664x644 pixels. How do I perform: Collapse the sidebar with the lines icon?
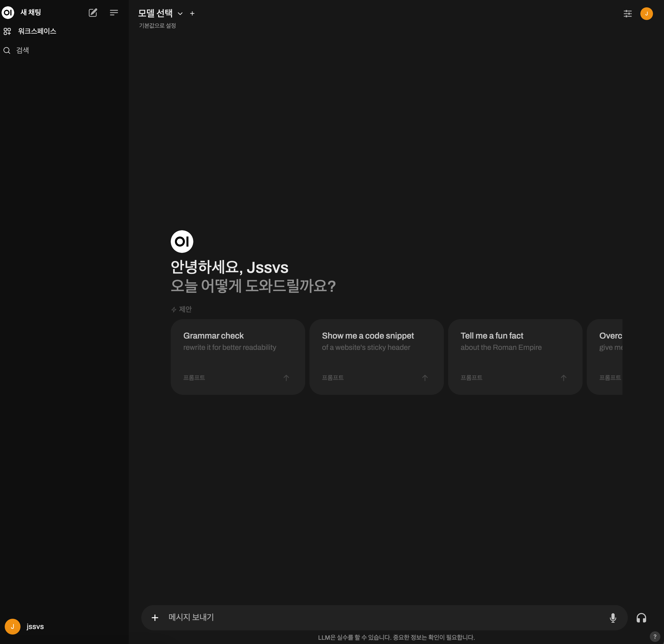point(114,13)
